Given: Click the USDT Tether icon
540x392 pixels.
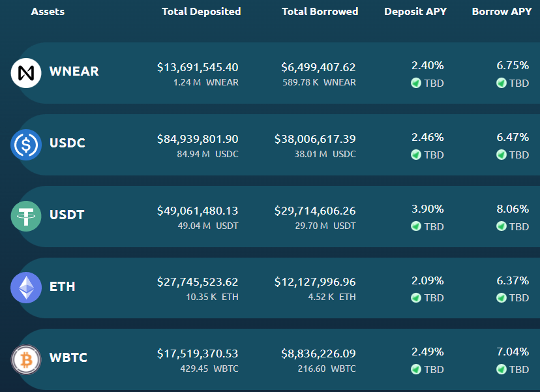Looking at the screenshot, I should point(26,217).
